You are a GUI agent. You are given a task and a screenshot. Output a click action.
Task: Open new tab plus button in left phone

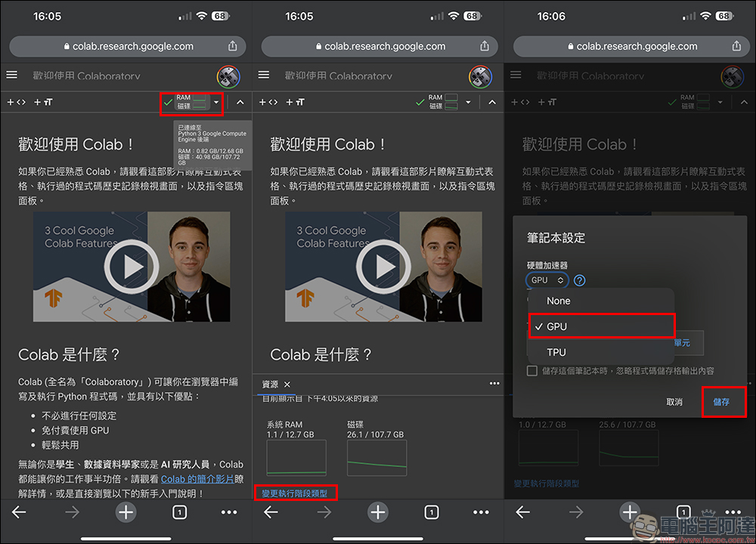click(x=125, y=512)
